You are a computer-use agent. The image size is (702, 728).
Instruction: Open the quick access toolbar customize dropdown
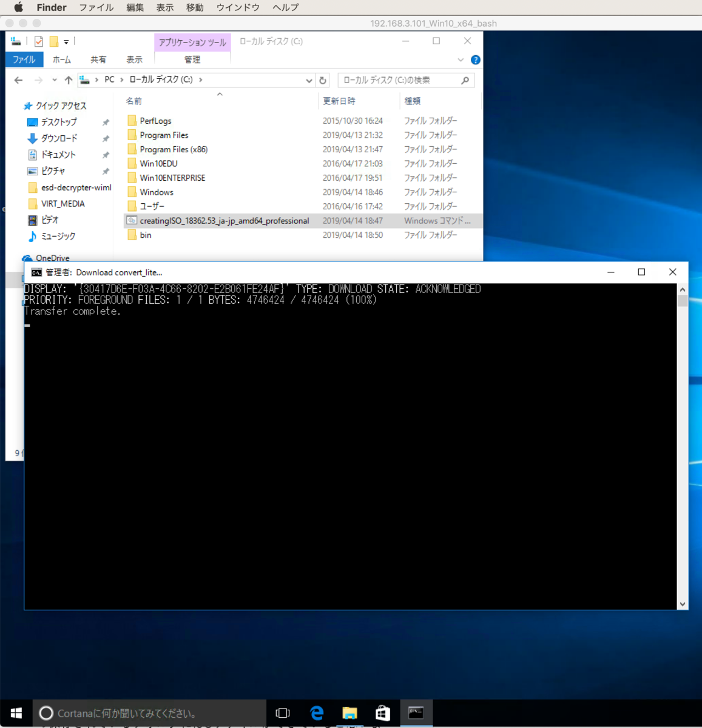pyautogui.click(x=66, y=42)
